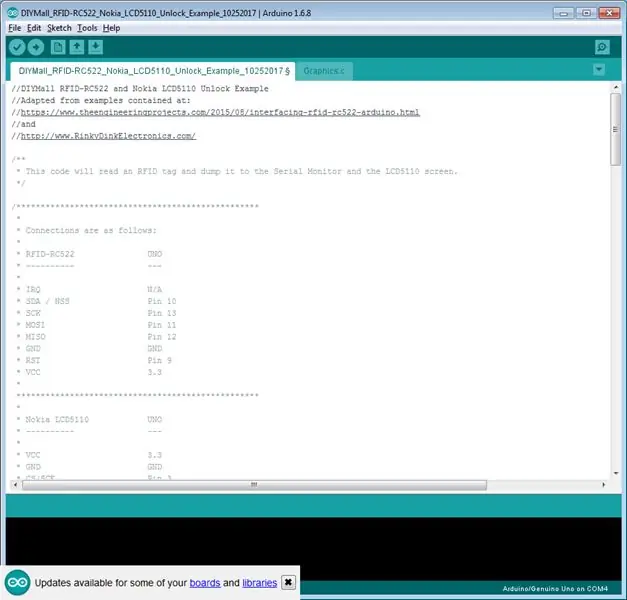Open the Tools menu

click(x=87, y=28)
